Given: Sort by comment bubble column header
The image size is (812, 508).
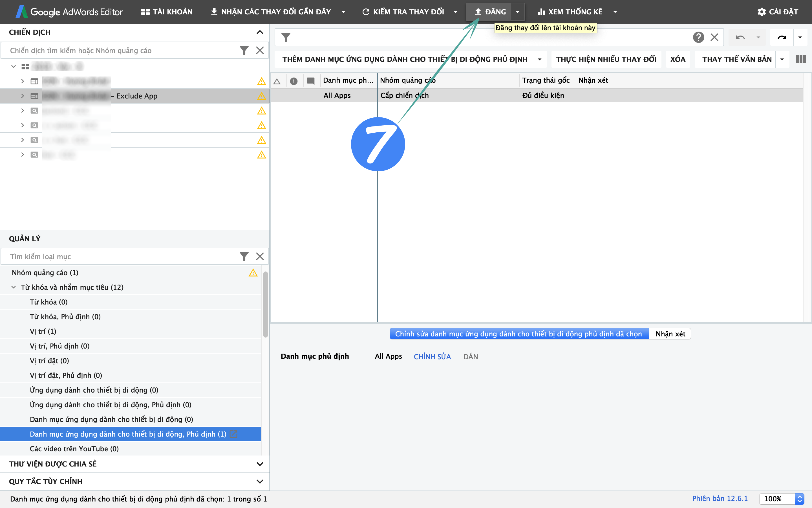Looking at the screenshot, I should coord(311,81).
